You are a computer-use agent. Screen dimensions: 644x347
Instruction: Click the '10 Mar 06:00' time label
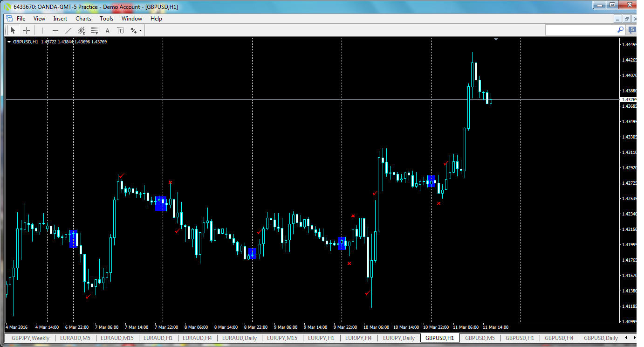coord(376,327)
